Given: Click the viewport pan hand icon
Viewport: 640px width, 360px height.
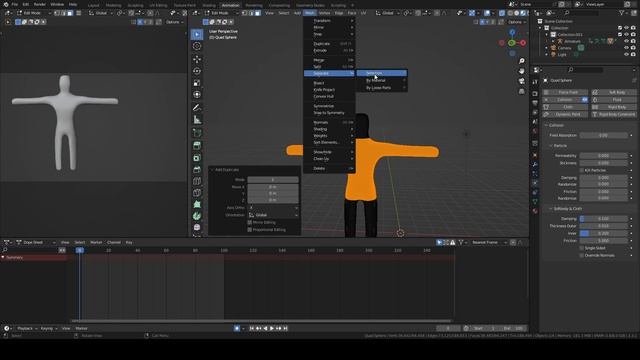Looking at the screenshot, I should point(522,71).
